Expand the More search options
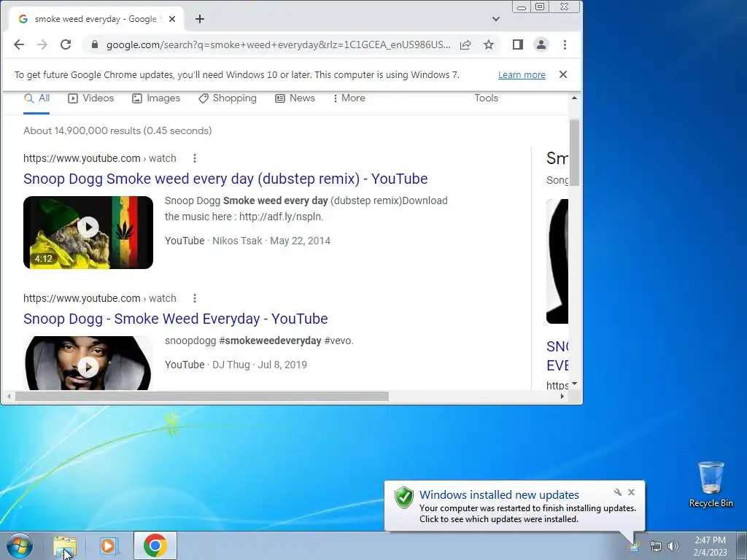 pos(349,98)
